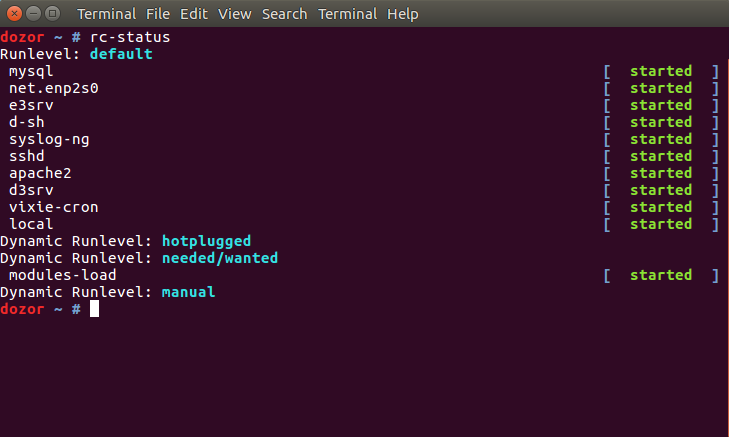Click the apache2 service name
Image resolution: width=729 pixels, height=437 pixels.
tap(40, 173)
